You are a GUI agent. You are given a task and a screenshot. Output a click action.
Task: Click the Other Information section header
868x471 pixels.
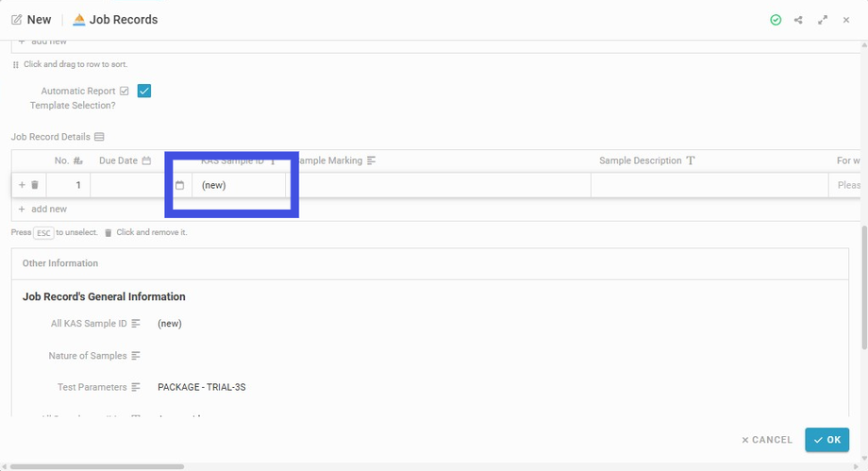click(429, 263)
